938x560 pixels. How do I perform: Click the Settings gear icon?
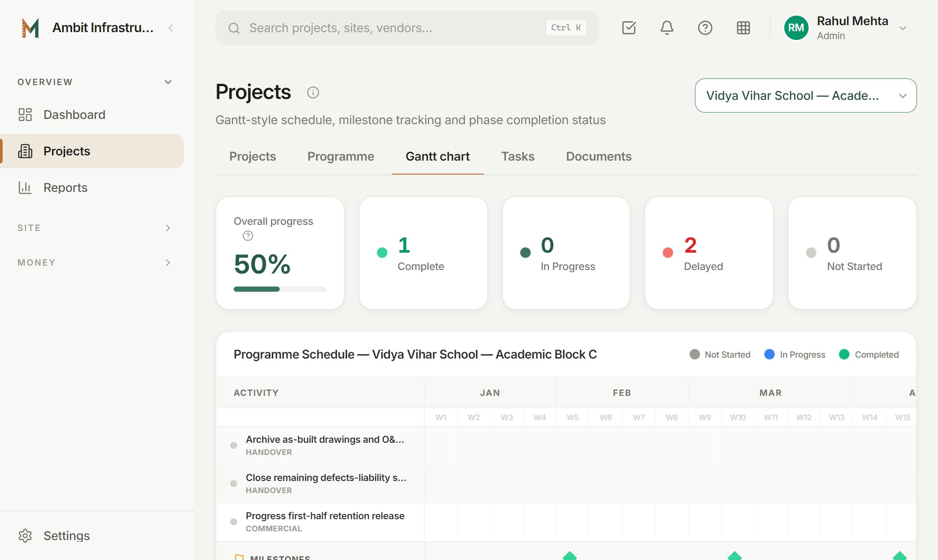25,536
